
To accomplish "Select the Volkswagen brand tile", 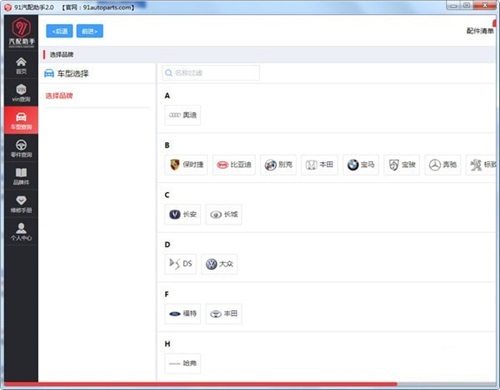I will pos(219,264).
